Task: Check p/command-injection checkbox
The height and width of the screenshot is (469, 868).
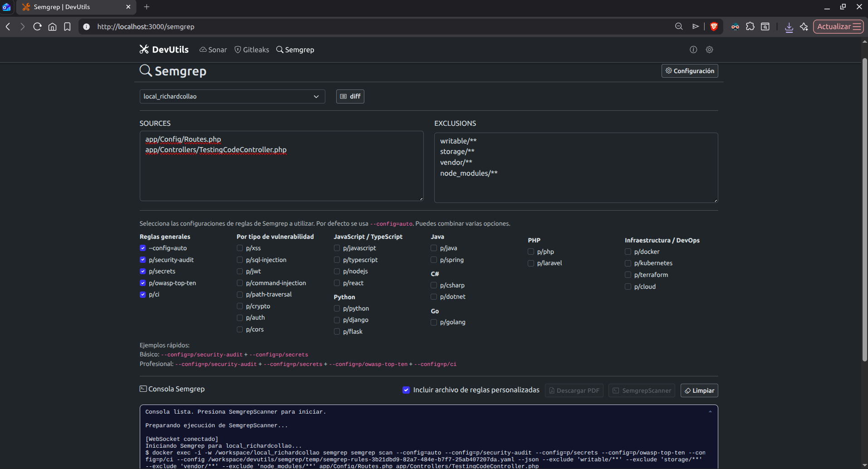Action: [x=240, y=283]
